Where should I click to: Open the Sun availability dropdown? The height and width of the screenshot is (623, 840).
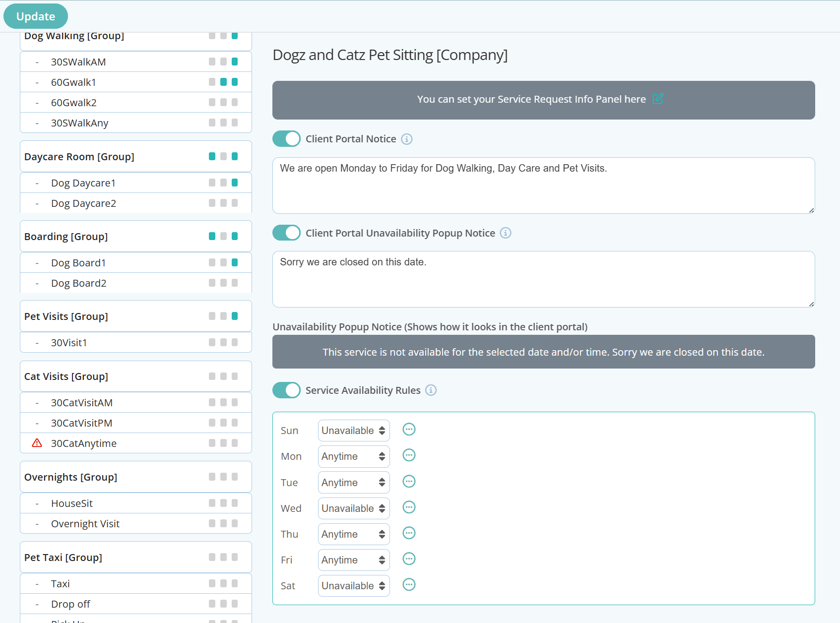click(x=354, y=431)
